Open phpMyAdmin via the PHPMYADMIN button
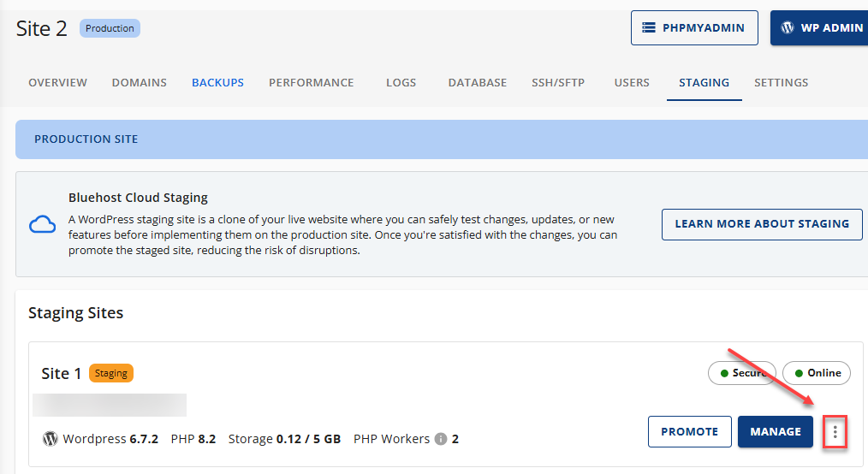 point(694,27)
